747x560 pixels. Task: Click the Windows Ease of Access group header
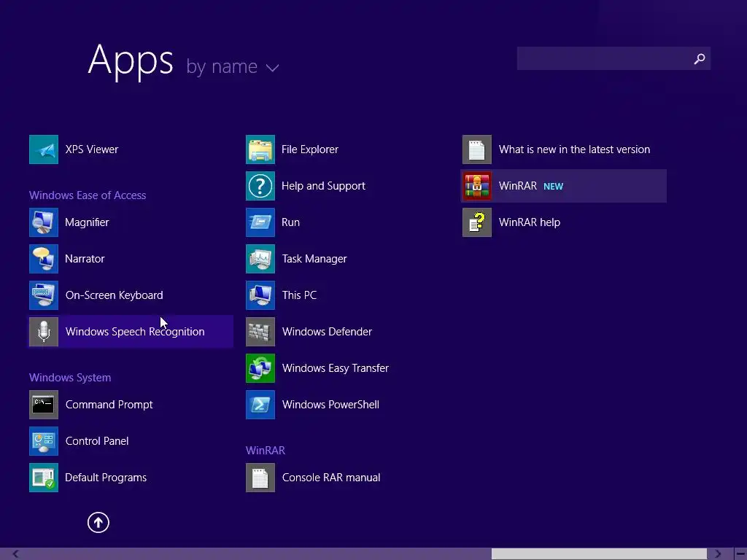[x=88, y=195]
